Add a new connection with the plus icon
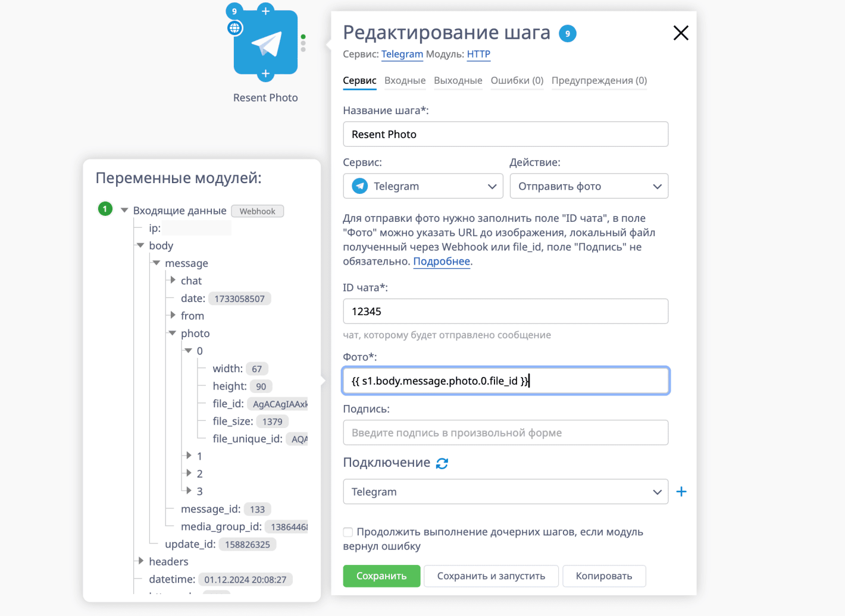 pos(681,492)
